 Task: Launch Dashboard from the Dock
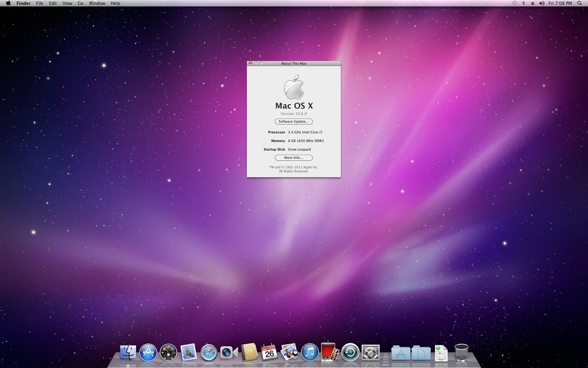pyautogui.click(x=168, y=353)
